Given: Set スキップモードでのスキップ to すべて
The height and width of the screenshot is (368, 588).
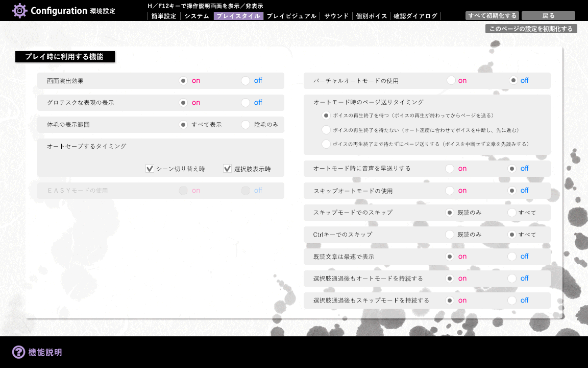Looking at the screenshot, I should pyautogui.click(x=512, y=213).
